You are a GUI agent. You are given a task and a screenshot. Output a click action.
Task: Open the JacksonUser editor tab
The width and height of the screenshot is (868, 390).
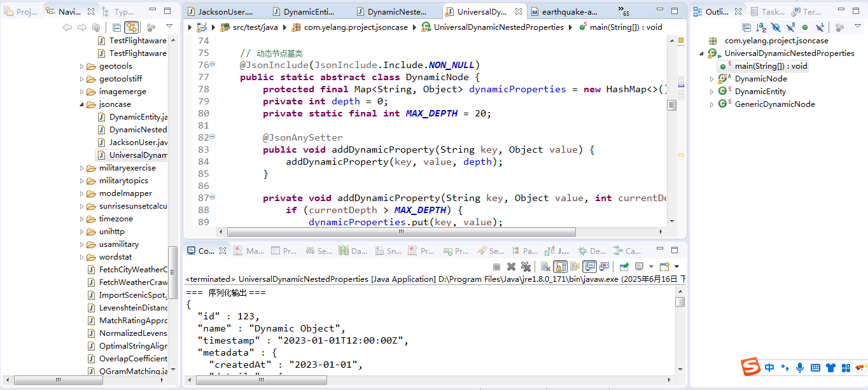(220, 11)
